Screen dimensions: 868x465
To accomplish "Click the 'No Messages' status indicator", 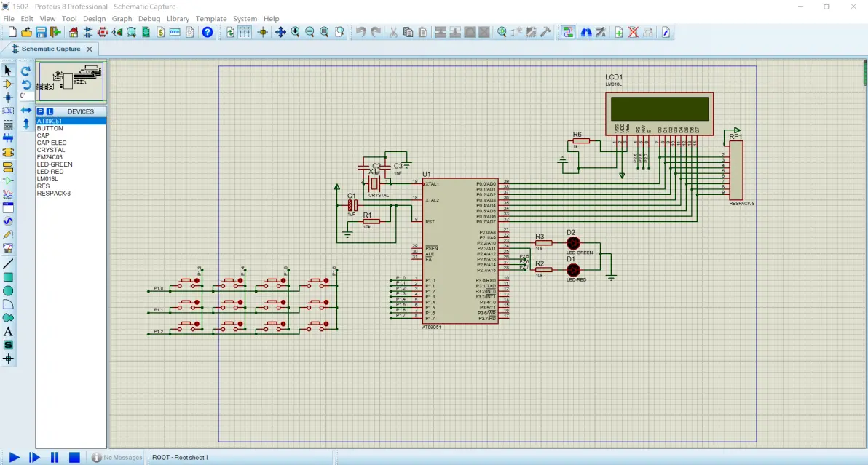I will click(117, 457).
